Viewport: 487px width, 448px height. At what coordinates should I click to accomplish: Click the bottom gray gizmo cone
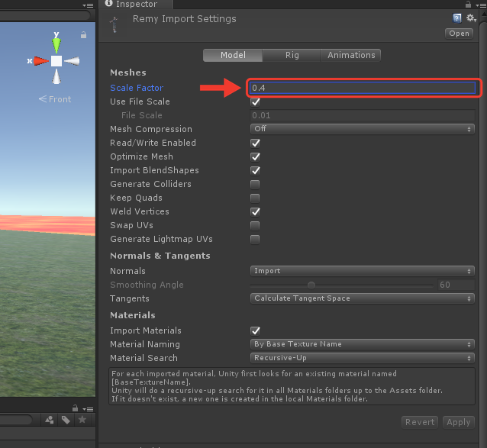coord(56,76)
